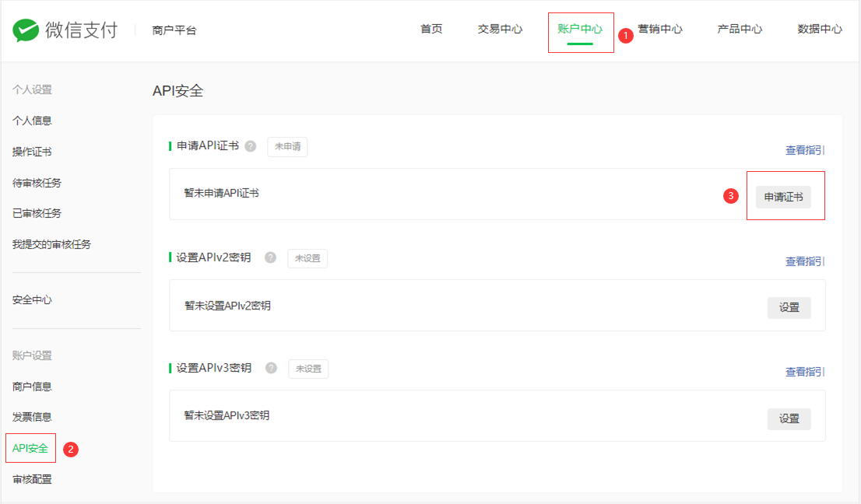The width and height of the screenshot is (861, 504).
Task: Open 审核配置 sidebar item
Action: pos(32,479)
